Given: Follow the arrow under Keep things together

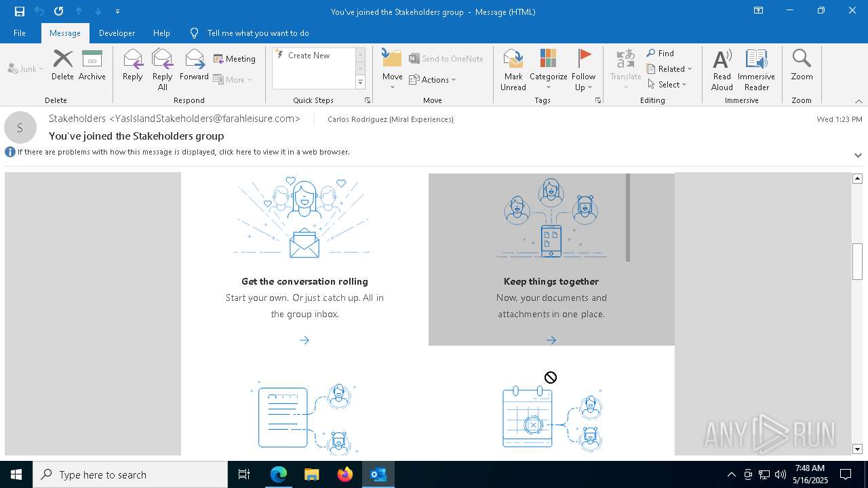Looking at the screenshot, I should (x=551, y=340).
